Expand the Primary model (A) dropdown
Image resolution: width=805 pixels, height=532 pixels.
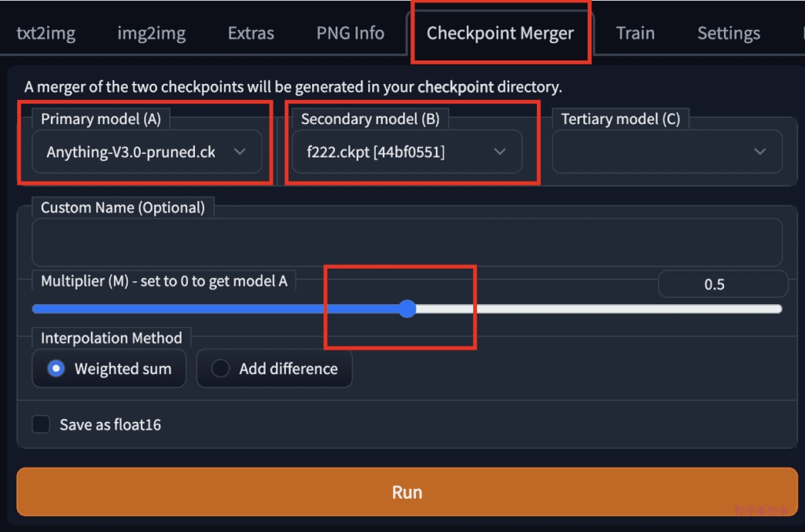pyautogui.click(x=134, y=152)
